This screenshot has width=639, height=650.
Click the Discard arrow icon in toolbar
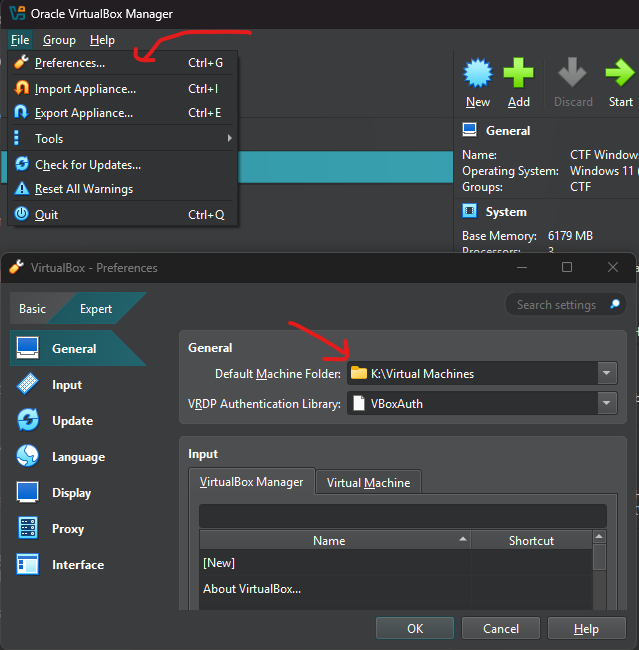coord(572,73)
